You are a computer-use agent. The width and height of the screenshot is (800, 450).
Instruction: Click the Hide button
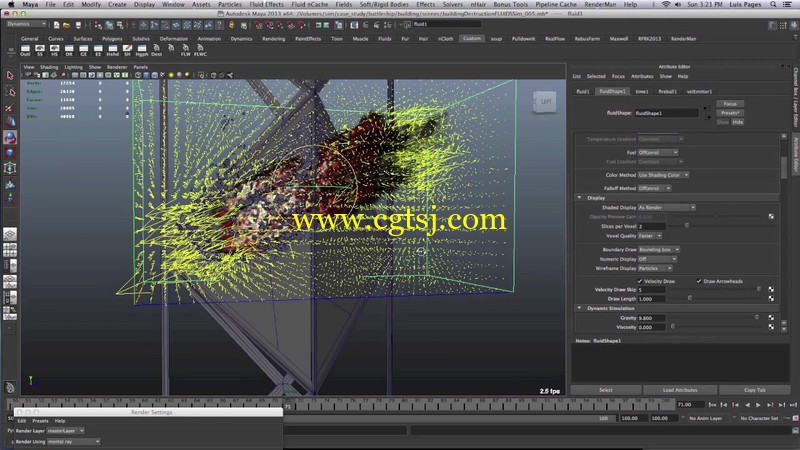(x=738, y=122)
